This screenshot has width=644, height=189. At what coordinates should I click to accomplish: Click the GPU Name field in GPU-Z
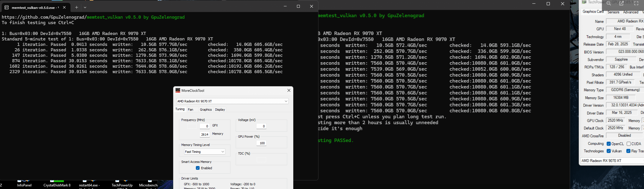[625, 21]
